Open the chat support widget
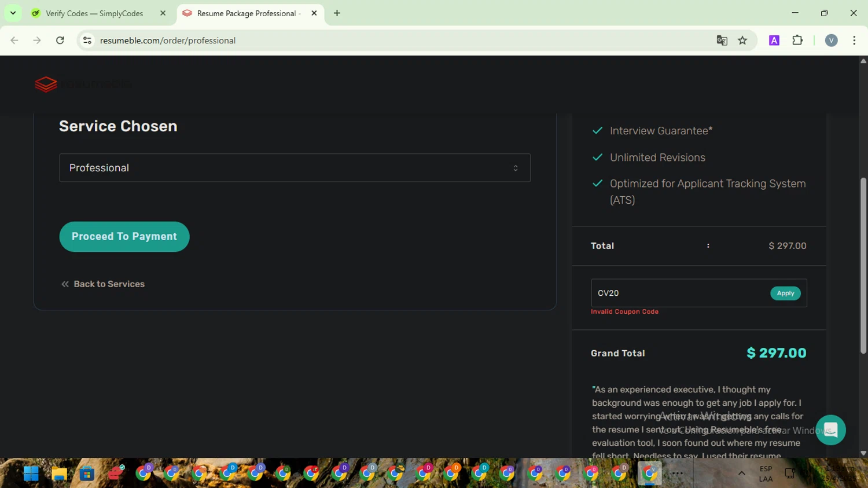868x488 pixels. [830, 430]
